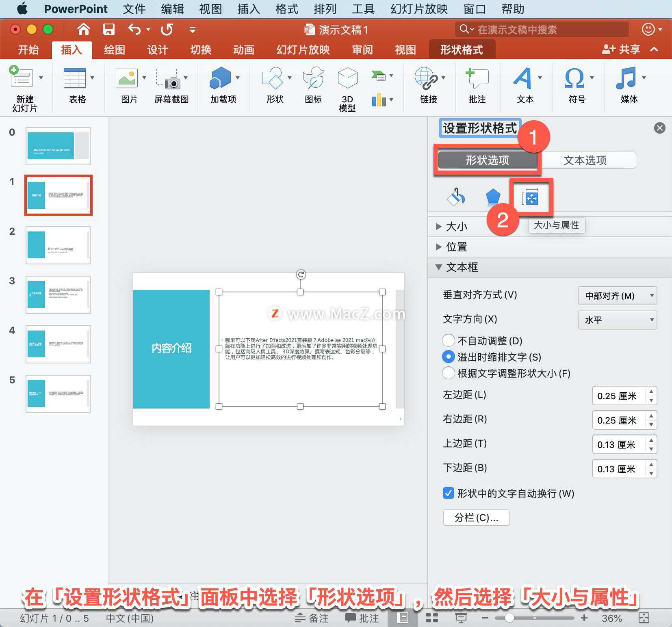Expand the 位置 section
The height and width of the screenshot is (627, 672).
pyautogui.click(x=439, y=247)
